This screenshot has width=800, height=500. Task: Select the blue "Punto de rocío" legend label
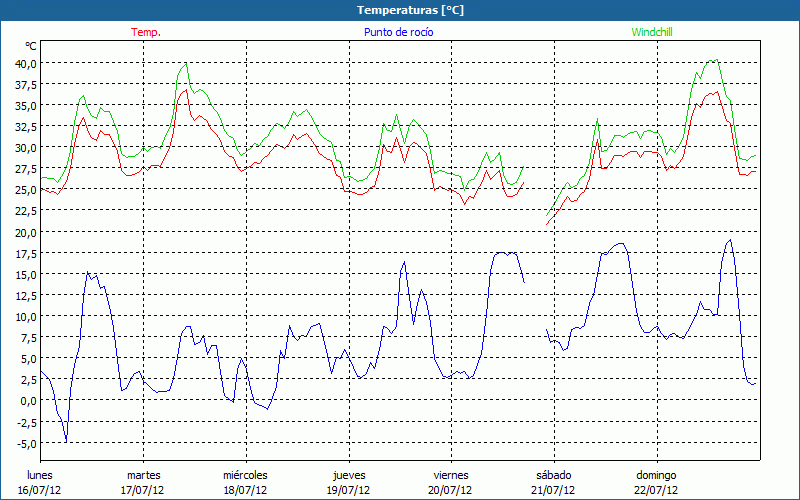pyautogui.click(x=399, y=32)
